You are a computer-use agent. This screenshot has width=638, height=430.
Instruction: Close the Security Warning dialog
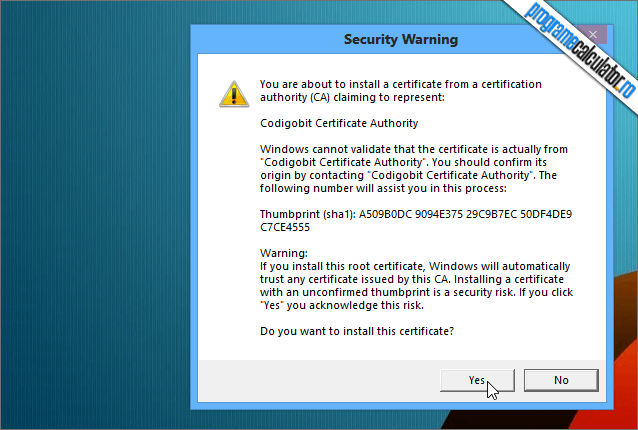point(592,35)
